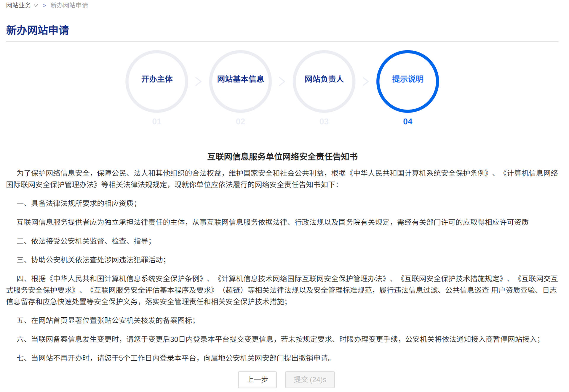The height and width of the screenshot is (392, 569).
Task: Select step circle 网站基本信息
Action: pyautogui.click(x=240, y=81)
